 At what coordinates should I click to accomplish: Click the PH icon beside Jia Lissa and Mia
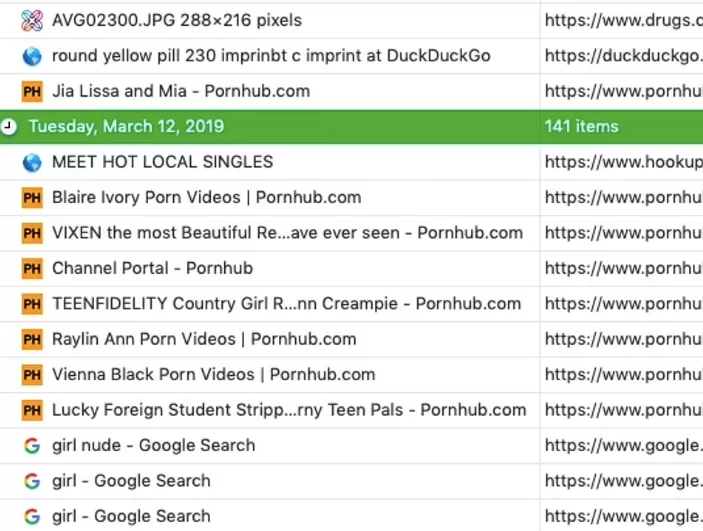[x=32, y=91]
